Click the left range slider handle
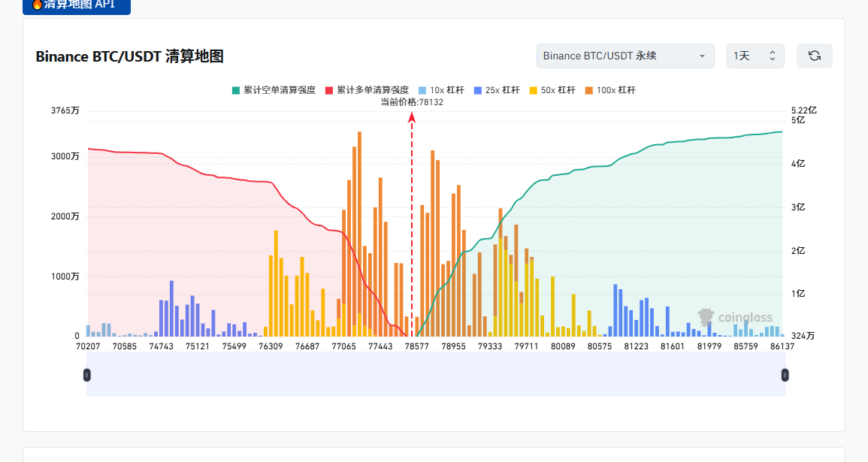Image resolution: width=868 pixels, height=462 pixels. (87, 375)
